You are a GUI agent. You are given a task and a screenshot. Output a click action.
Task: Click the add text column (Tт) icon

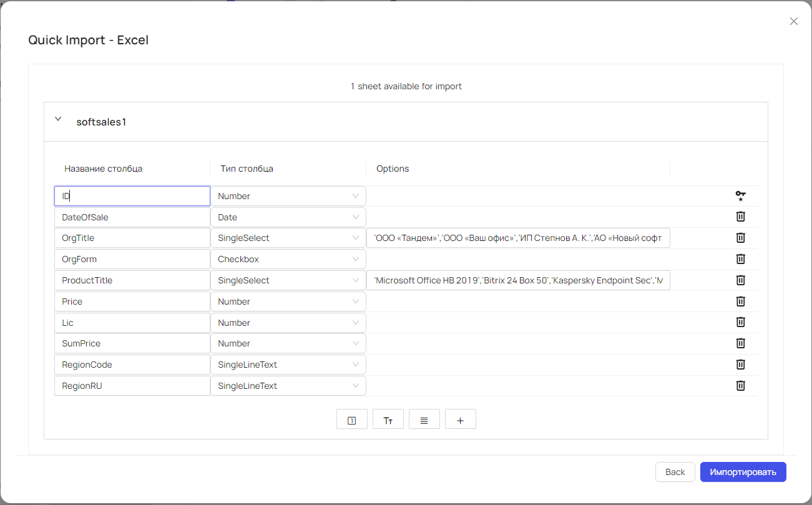(x=388, y=420)
